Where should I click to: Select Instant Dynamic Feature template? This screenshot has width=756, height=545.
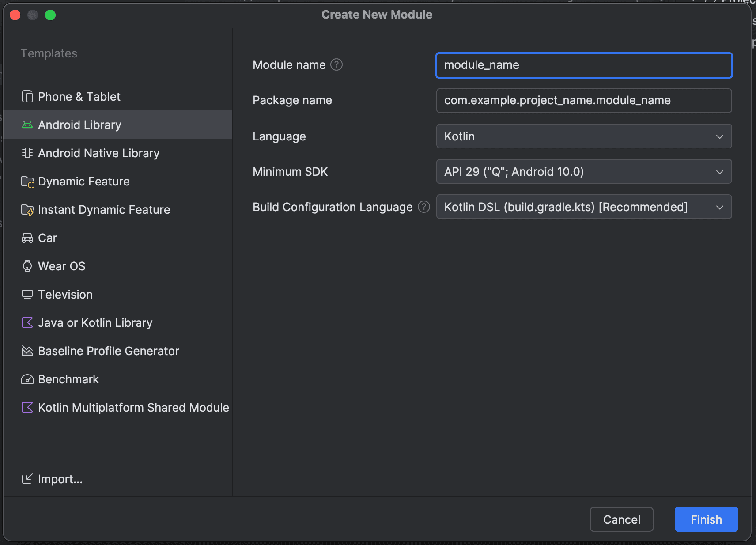point(104,210)
